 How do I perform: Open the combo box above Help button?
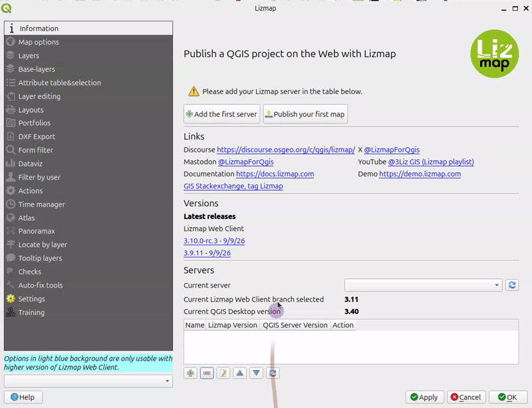click(88, 381)
